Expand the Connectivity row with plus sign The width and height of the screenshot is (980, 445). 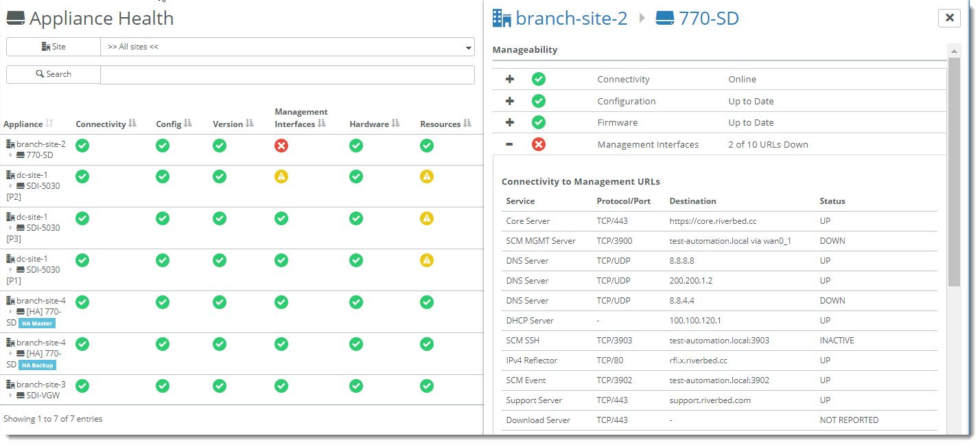point(510,79)
